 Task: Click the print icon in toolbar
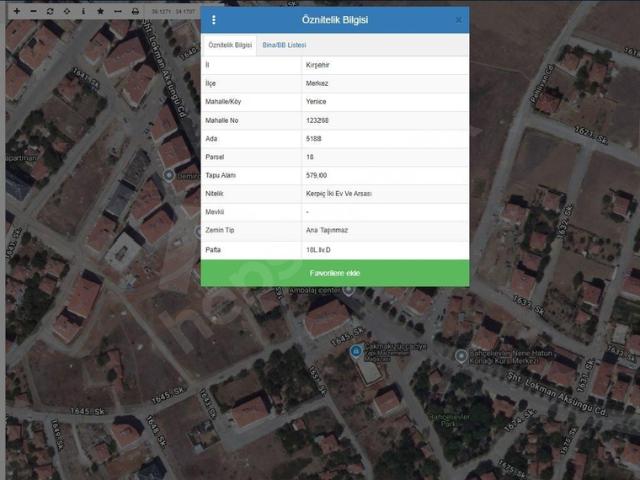pyautogui.click(x=135, y=11)
